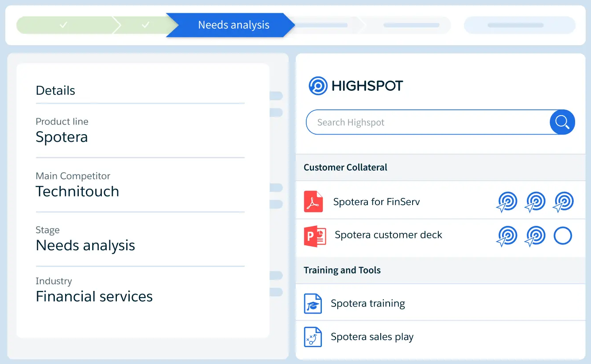This screenshot has height=364, width=591.
Task: Click the Spotera training graduation-cap icon
Action: pos(313,304)
